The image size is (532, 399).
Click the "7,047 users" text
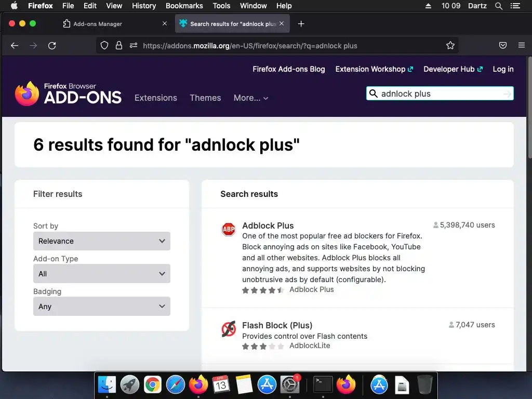(x=475, y=325)
